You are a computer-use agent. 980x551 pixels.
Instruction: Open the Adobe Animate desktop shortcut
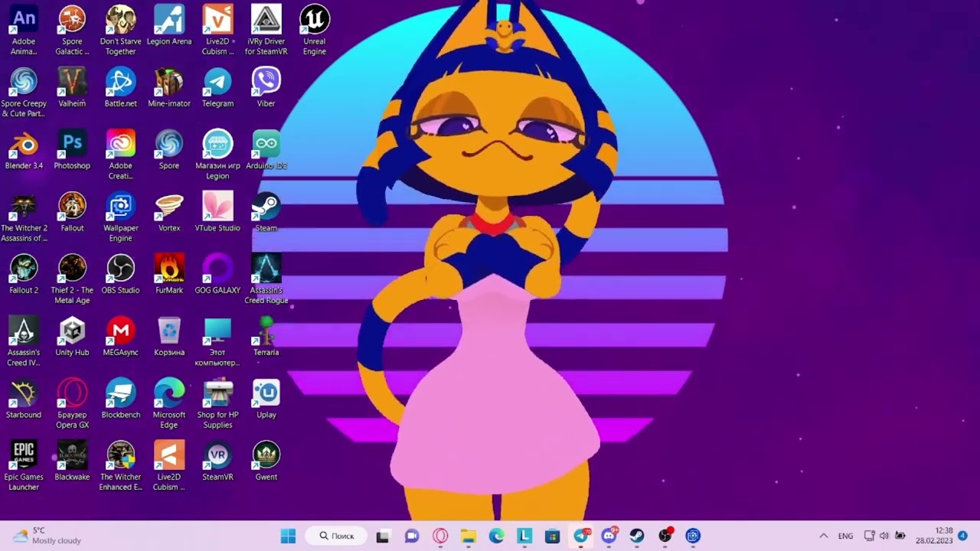[24, 31]
